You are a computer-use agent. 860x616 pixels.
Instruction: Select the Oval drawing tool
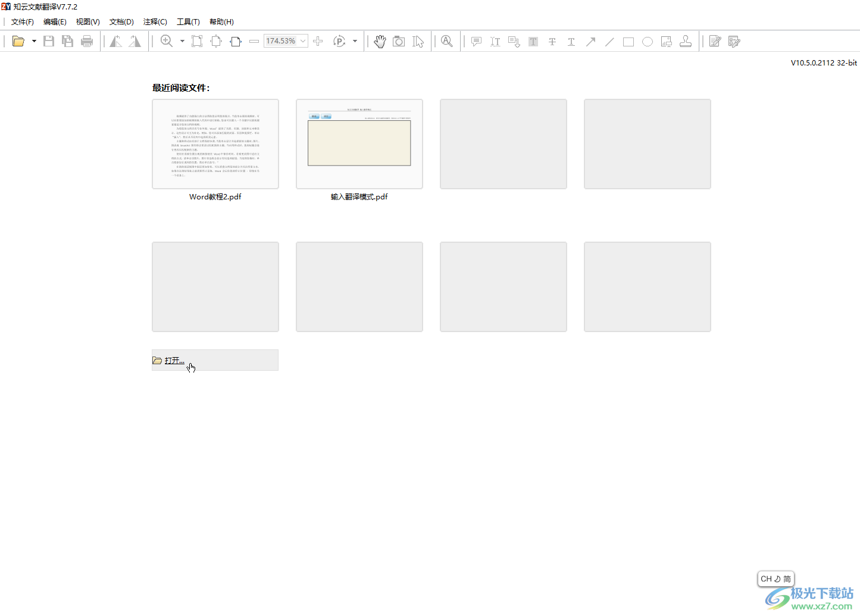[648, 41]
